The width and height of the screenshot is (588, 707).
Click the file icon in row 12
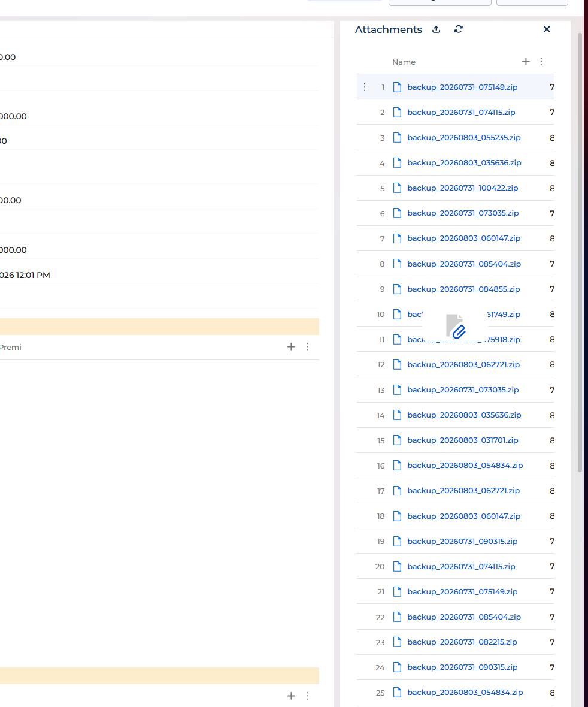(397, 365)
